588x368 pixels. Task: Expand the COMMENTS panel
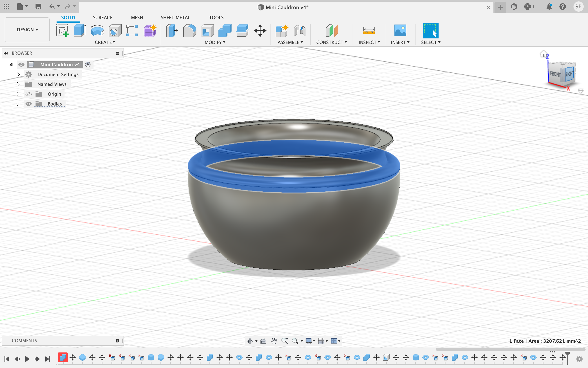tap(117, 341)
